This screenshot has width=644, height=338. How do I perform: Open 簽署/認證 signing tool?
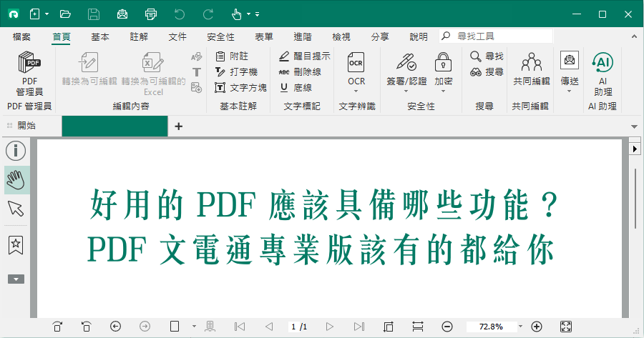406,69
